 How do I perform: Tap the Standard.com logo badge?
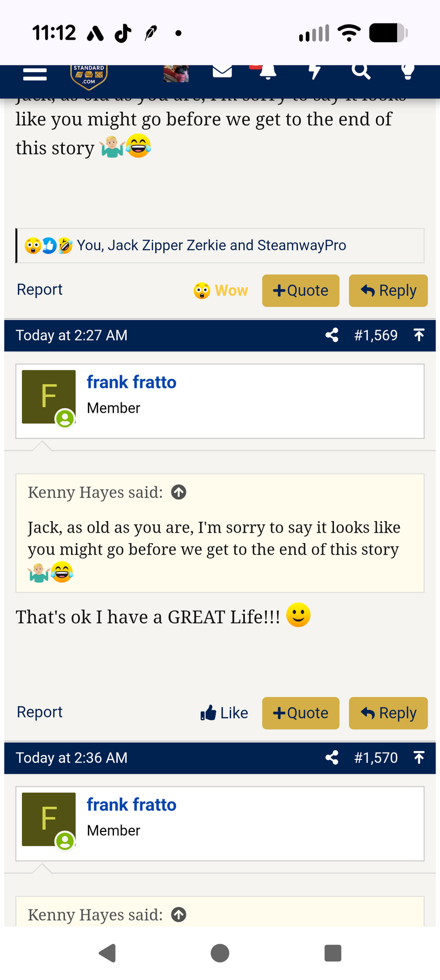pyautogui.click(x=88, y=73)
